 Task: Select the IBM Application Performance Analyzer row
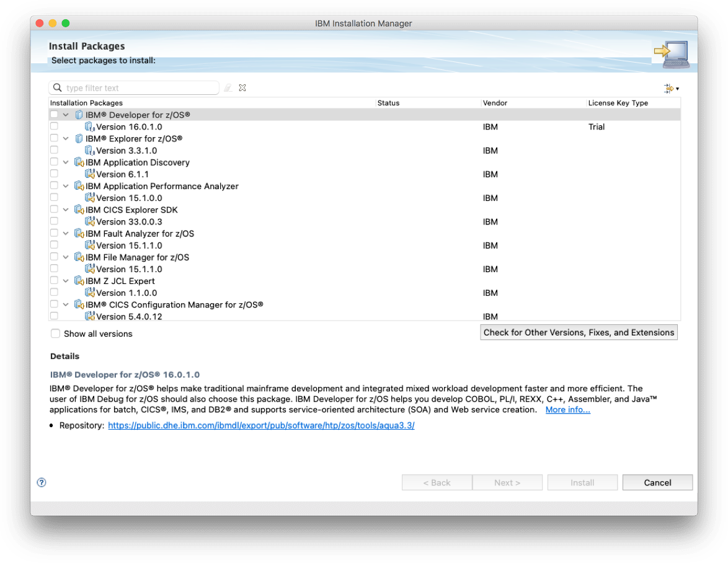coord(365,185)
